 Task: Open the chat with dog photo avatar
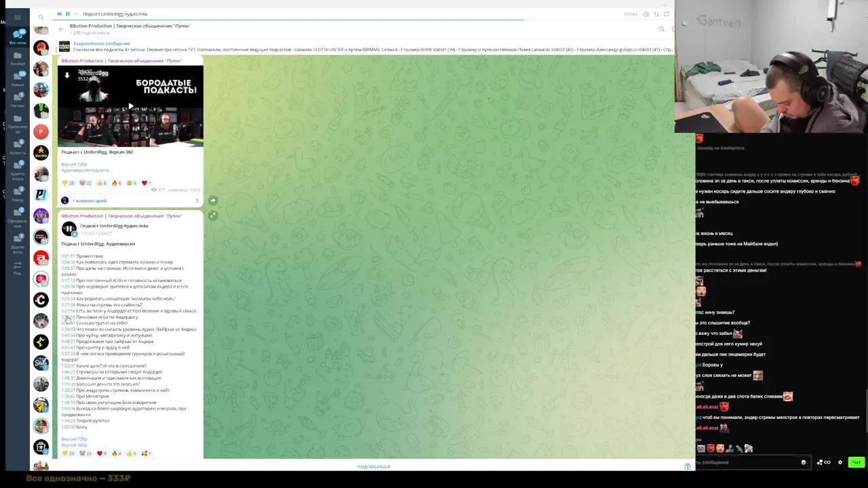coord(41,321)
